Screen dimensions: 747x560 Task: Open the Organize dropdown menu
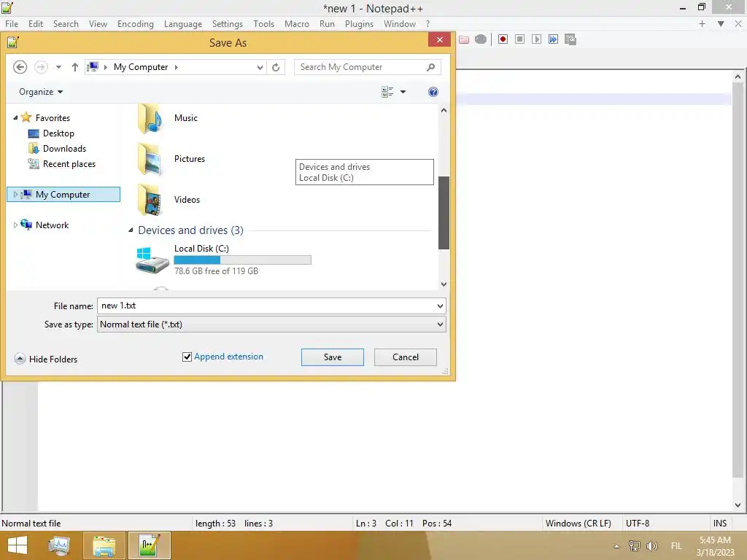(x=41, y=92)
